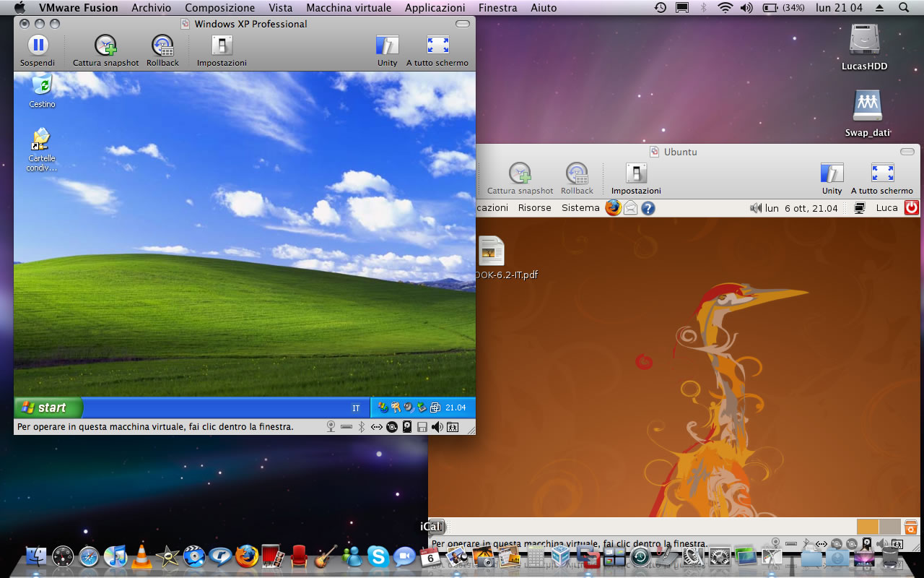The height and width of the screenshot is (578, 924).
Task: Toggle Unity mode in the Windows XP window
Action: [388, 51]
